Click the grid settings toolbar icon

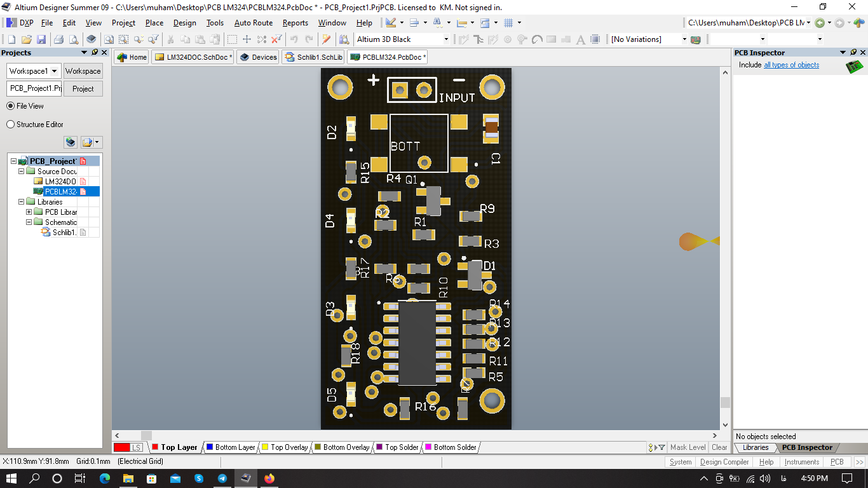508,23
